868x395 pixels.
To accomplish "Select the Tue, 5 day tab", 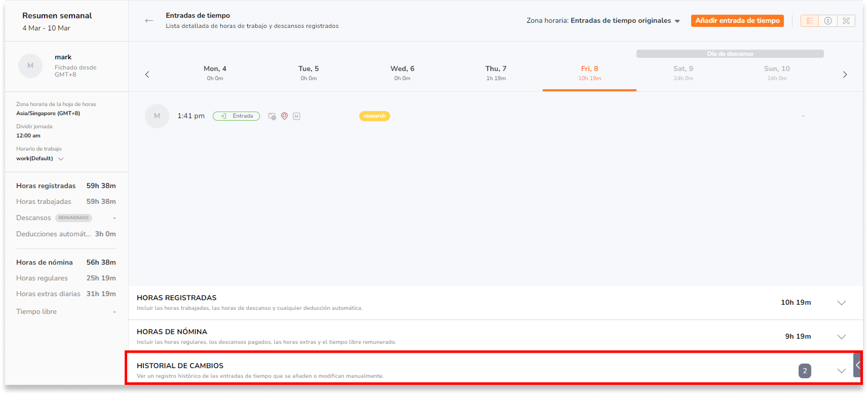I will pyautogui.click(x=308, y=73).
